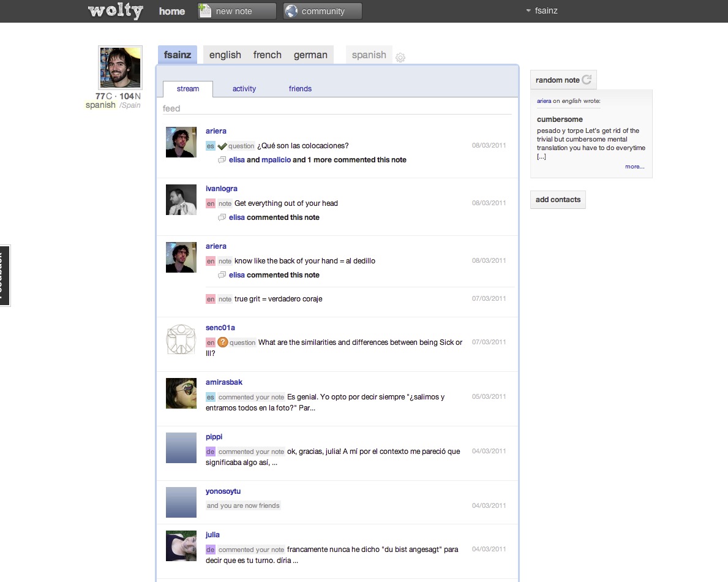Click comment bubble icon under ivanlogra's note
The height and width of the screenshot is (582, 728).
point(222,217)
